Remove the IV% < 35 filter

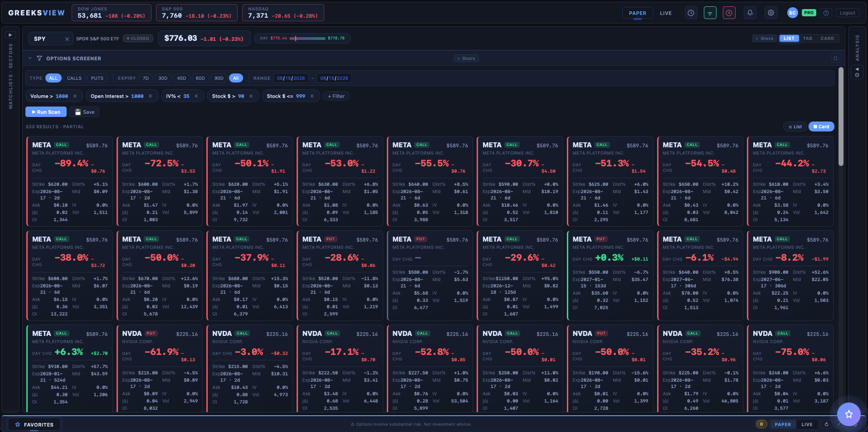pos(196,96)
